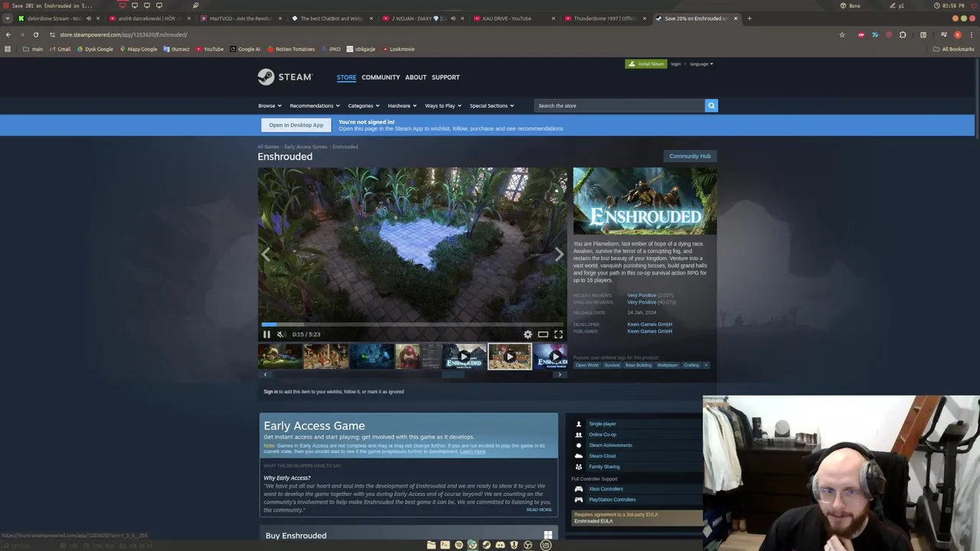Click the Install Steam button
Viewport: 980px width, 551px height.
click(x=646, y=64)
